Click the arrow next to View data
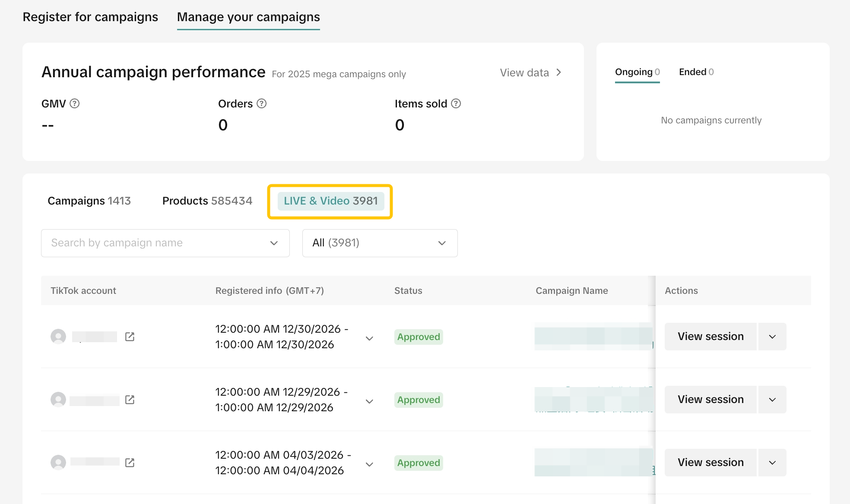 pos(558,72)
